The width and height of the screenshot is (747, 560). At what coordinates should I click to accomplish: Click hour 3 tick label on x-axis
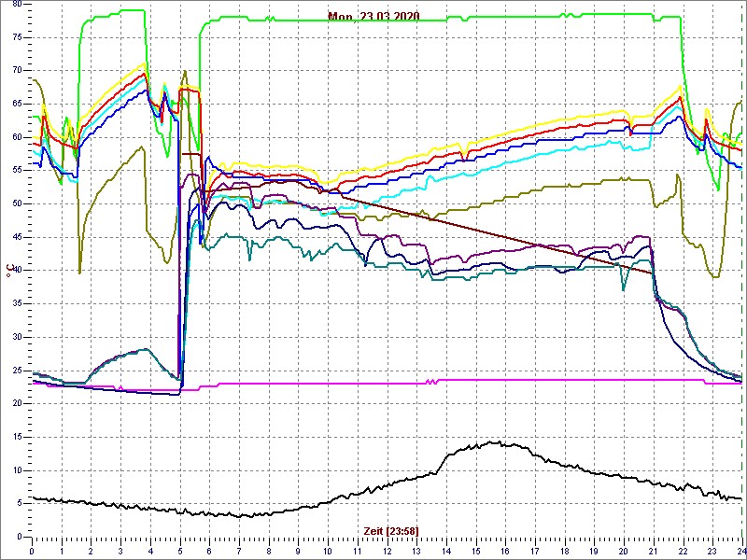tap(120, 550)
